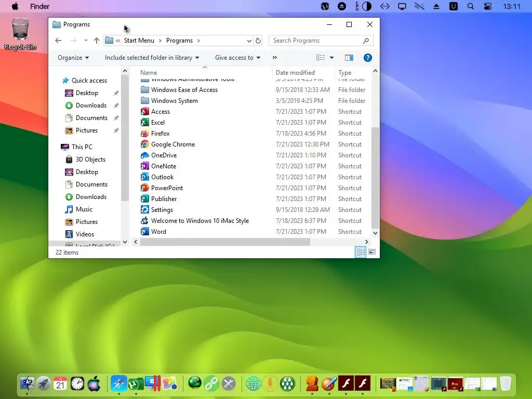Select the Windows System folder
532x399 pixels.
[x=175, y=101]
